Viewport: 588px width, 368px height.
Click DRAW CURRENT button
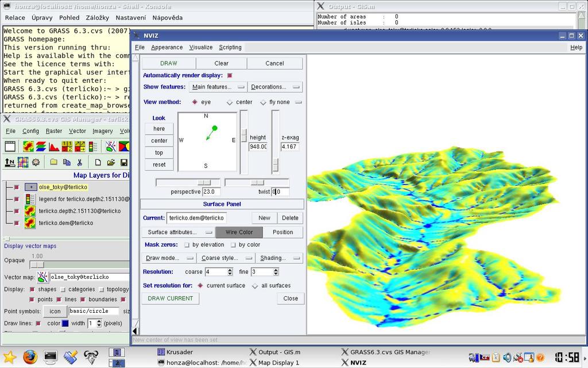coord(170,298)
